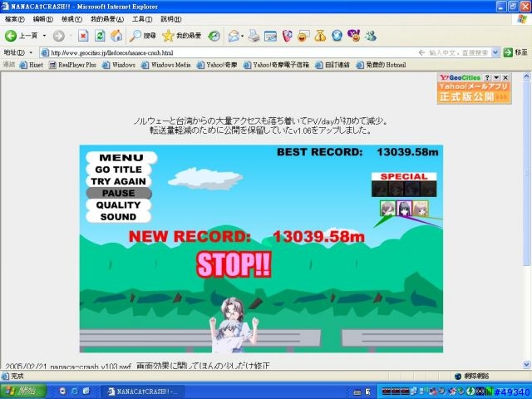Click the green-framed character portrait
The width and height of the screenshot is (532, 399).
387,209
